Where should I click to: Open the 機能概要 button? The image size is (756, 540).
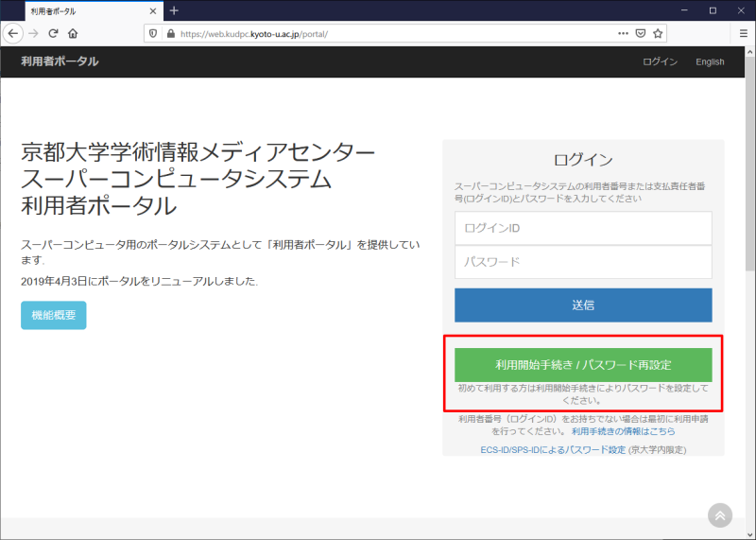coord(54,315)
